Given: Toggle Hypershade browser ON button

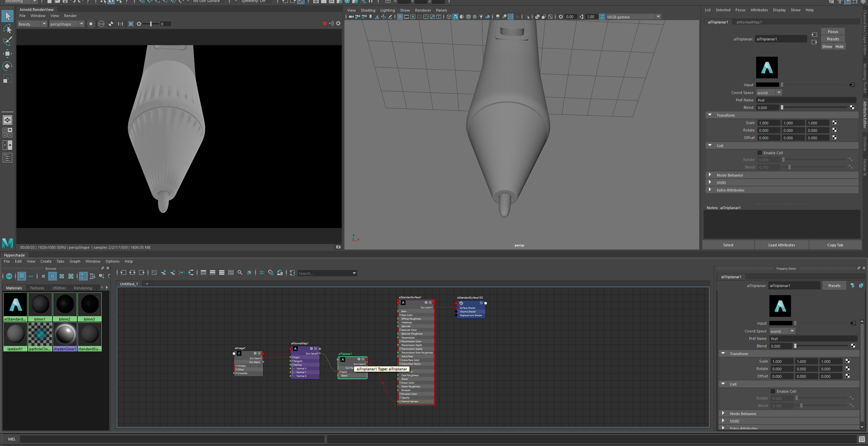Looking at the screenshot, I should click(x=9, y=276).
